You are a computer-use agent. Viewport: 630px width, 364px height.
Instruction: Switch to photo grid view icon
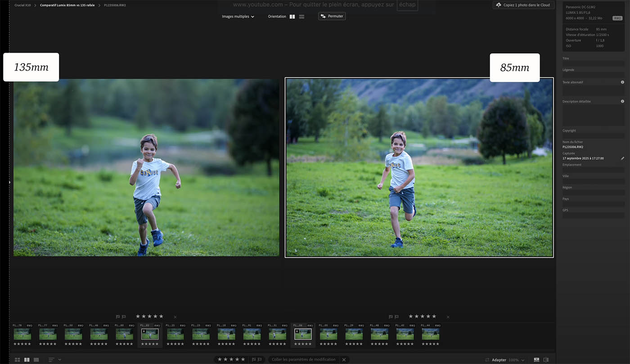click(18, 360)
